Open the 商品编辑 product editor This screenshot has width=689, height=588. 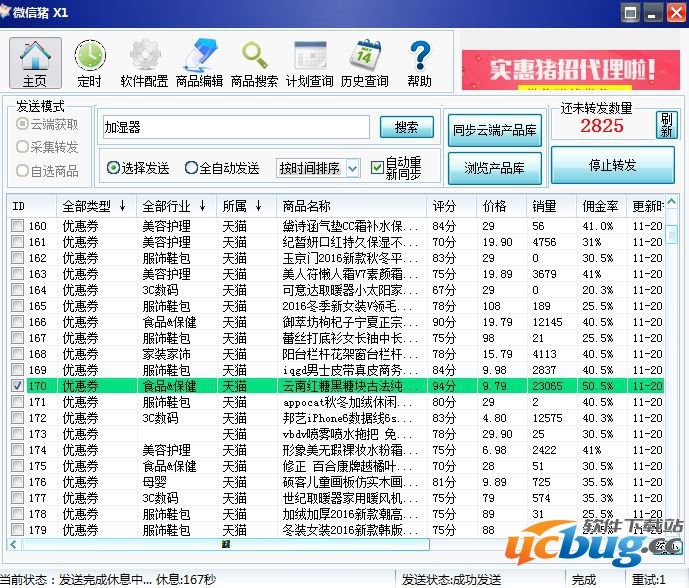click(199, 63)
